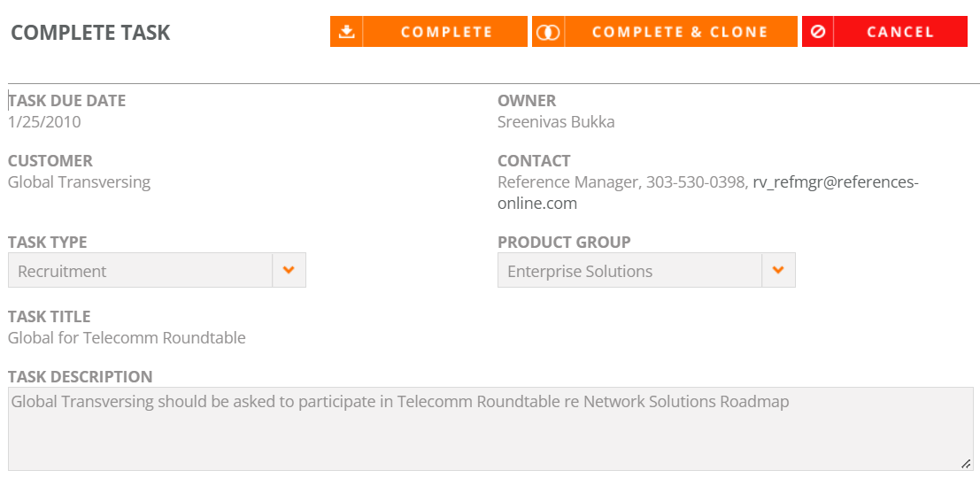Click the owner name Sreenivas Bukka
Viewport: 980px width, 478px height.
[556, 122]
